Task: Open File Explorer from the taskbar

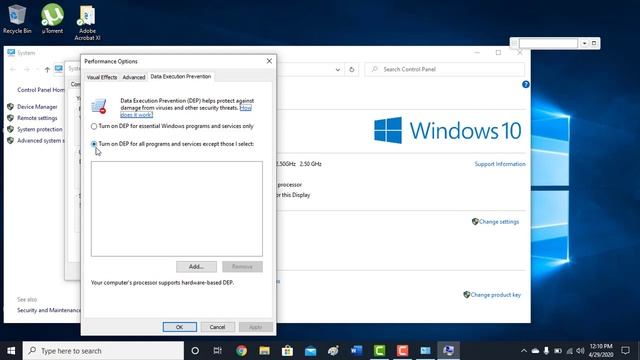Action: coord(264,351)
